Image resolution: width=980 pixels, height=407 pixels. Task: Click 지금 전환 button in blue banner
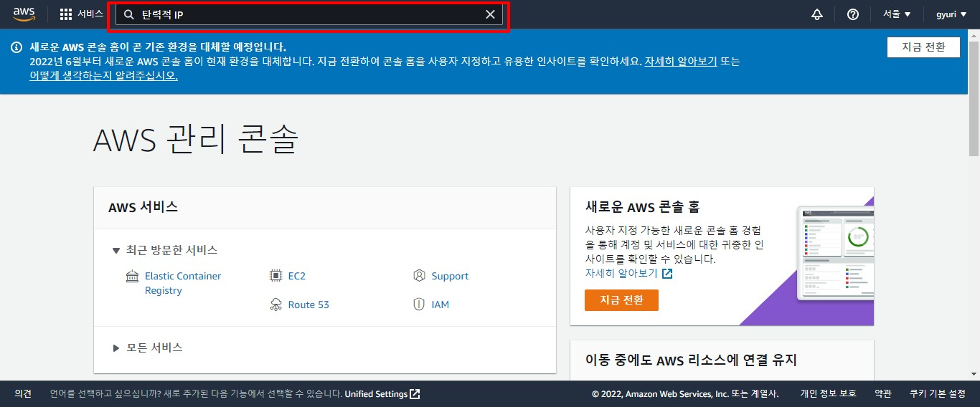924,47
